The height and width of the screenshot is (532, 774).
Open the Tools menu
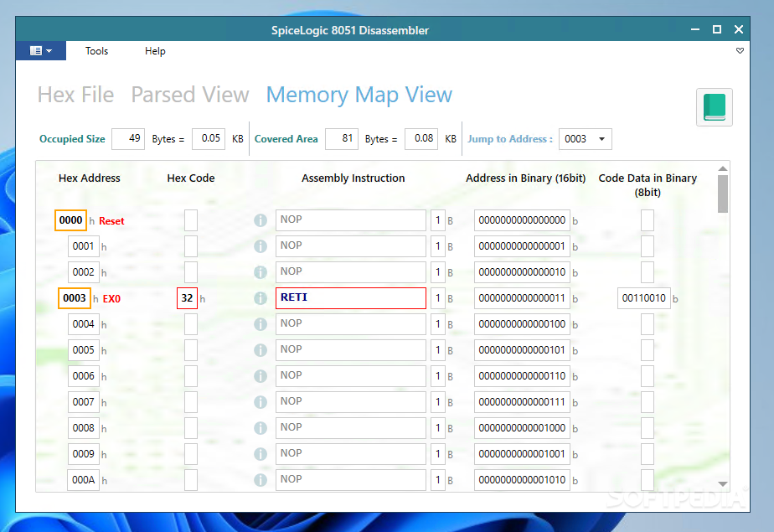pyautogui.click(x=96, y=51)
